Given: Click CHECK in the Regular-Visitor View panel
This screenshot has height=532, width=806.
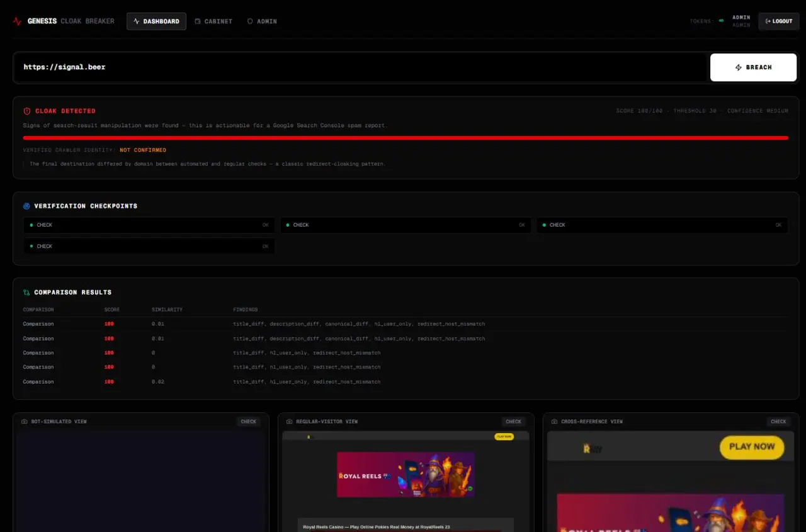Looking at the screenshot, I should 514,421.
